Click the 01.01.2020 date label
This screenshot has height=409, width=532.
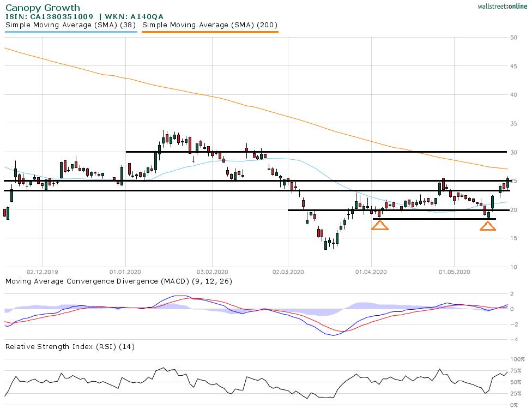[125, 272]
